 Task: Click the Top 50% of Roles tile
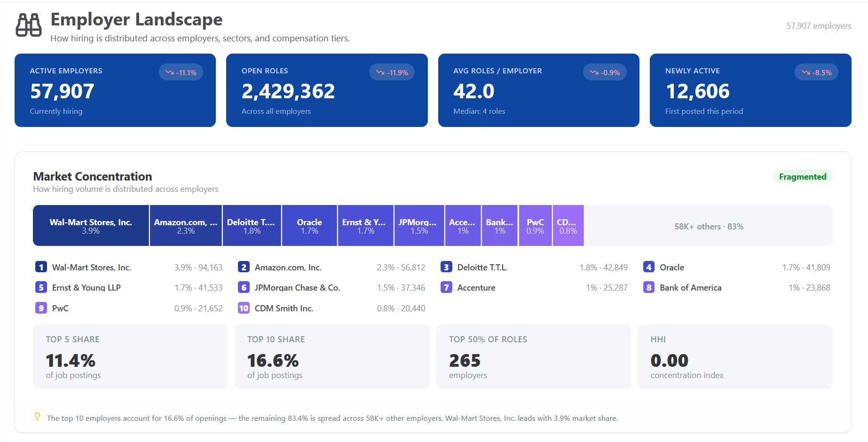tap(533, 356)
